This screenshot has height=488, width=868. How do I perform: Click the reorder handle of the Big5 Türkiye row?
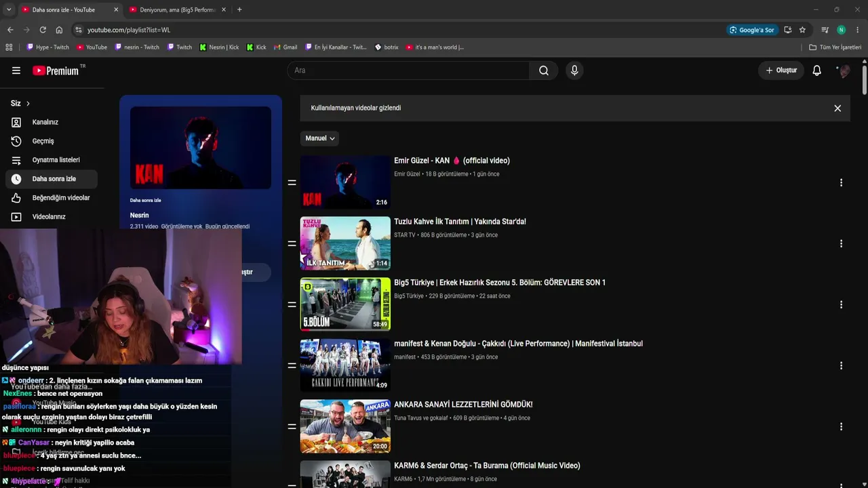coord(292,304)
